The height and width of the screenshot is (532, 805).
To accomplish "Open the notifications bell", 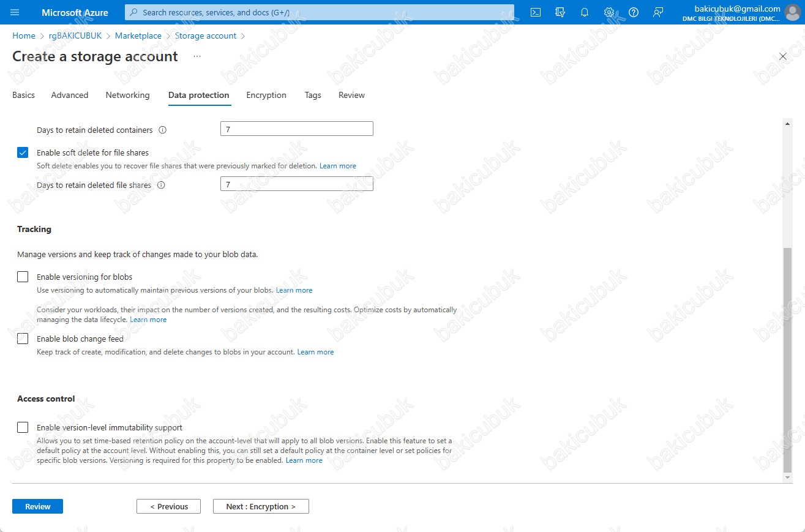I will 585,12.
